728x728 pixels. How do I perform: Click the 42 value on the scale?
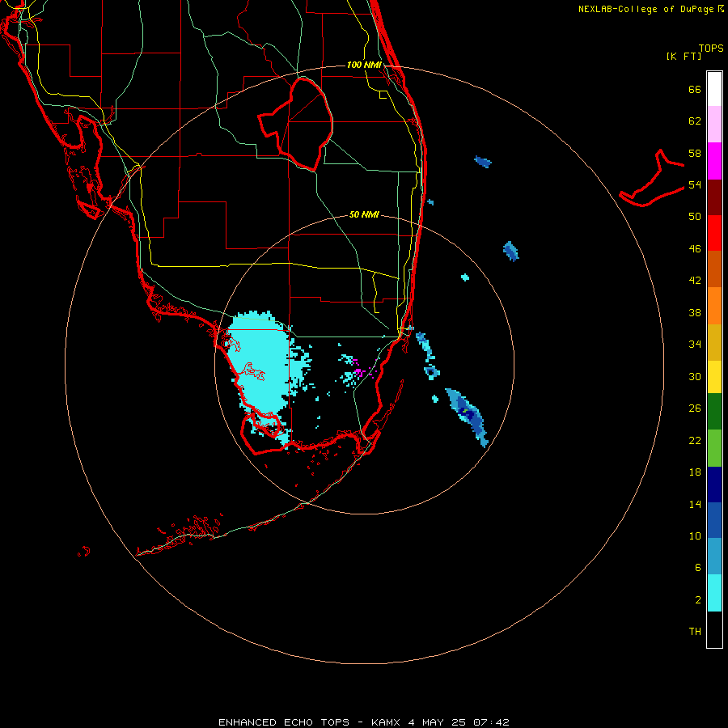tap(695, 281)
